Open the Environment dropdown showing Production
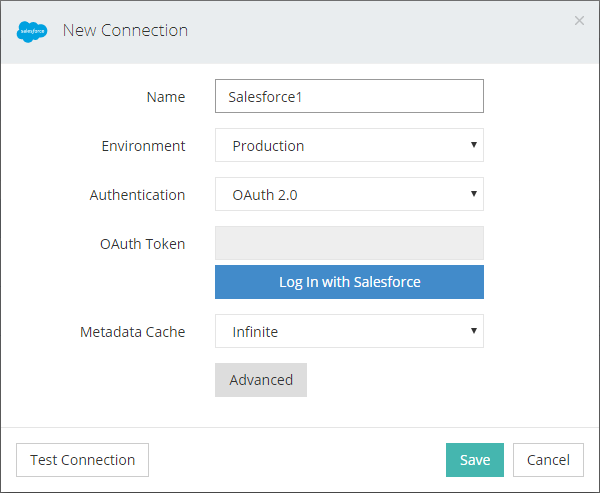 tap(349, 145)
